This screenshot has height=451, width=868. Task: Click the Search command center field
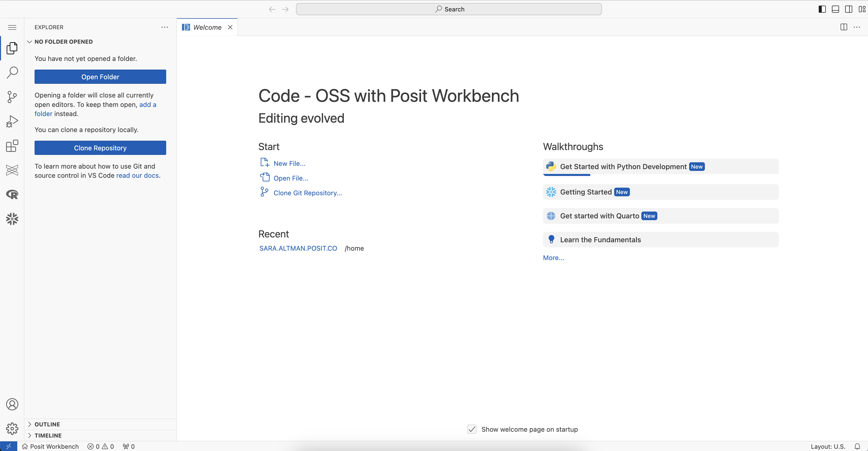[x=448, y=9]
